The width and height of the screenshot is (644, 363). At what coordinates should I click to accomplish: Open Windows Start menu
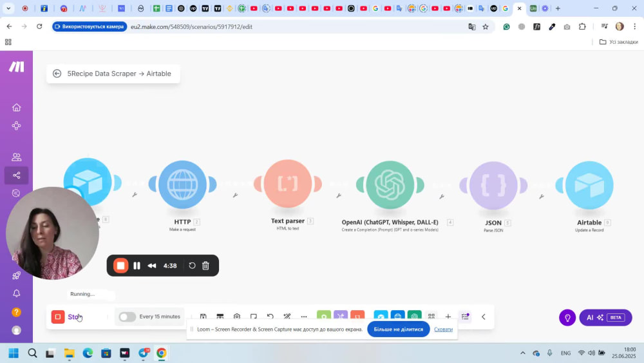click(14, 353)
